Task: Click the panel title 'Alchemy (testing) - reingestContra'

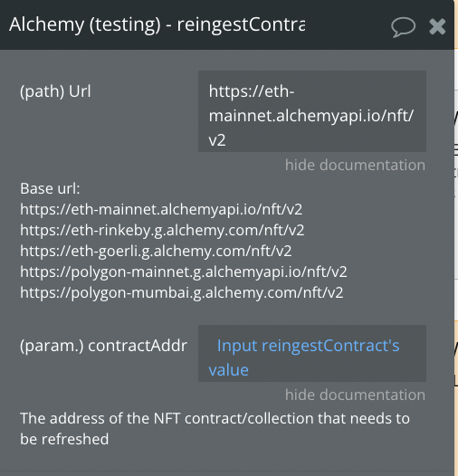Action: pyautogui.click(x=157, y=24)
